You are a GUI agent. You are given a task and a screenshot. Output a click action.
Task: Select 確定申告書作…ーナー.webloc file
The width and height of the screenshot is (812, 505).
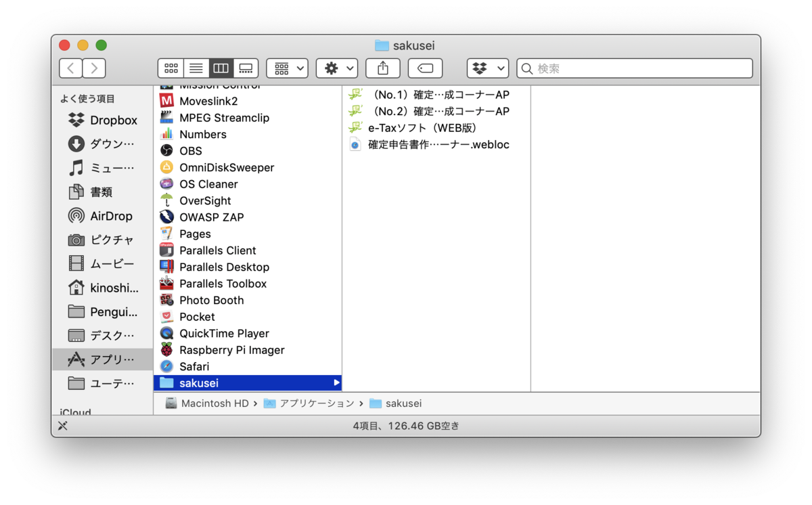click(436, 144)
